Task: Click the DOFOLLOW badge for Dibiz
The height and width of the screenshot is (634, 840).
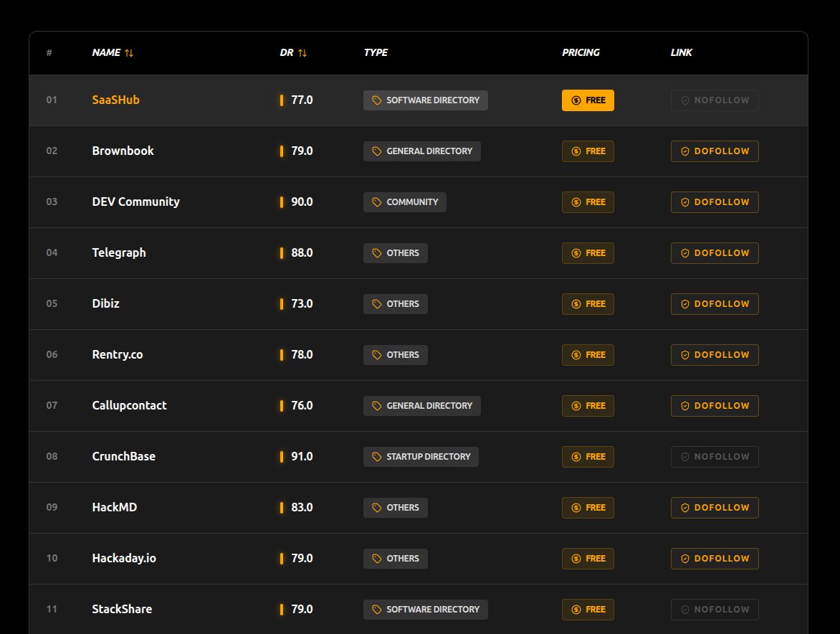Action: (x=715, y=304)
